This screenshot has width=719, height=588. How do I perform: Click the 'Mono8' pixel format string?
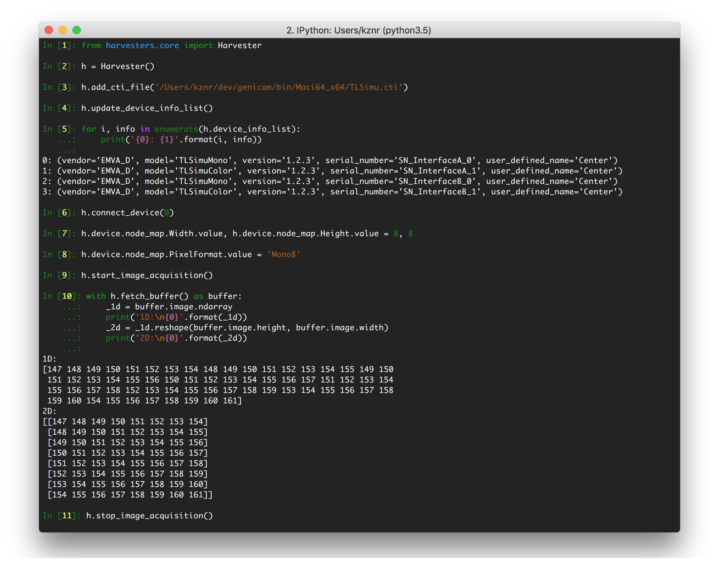click(x=284, y=255)
